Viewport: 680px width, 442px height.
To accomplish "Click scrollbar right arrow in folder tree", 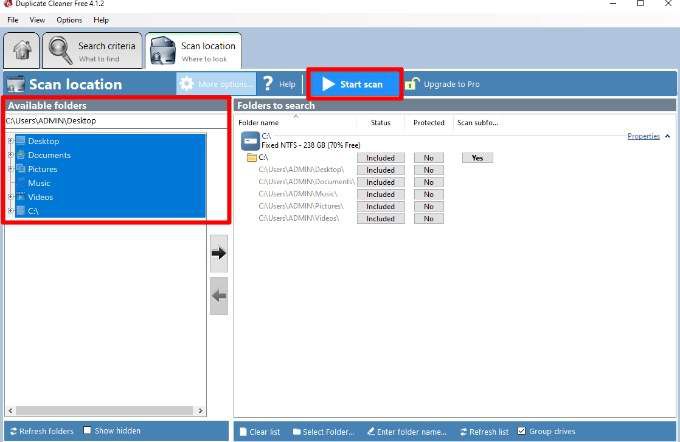I will coord(200,410).
